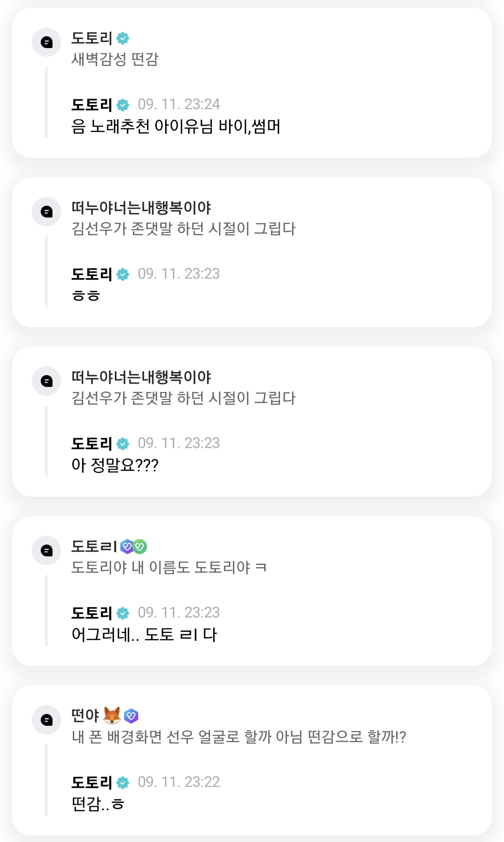Tap the avatar icon next to 떤야's comment

(x=47, y=720)
